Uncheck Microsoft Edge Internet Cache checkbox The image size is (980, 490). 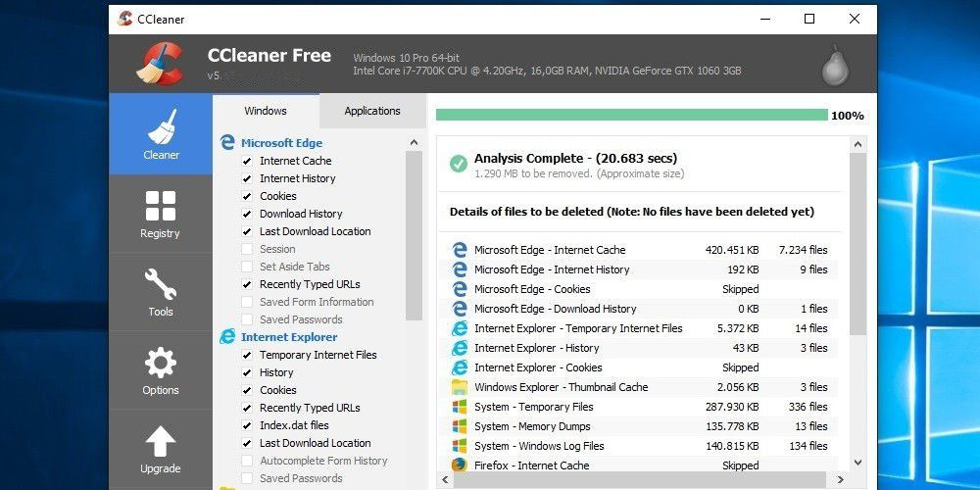tap(247, 162)
